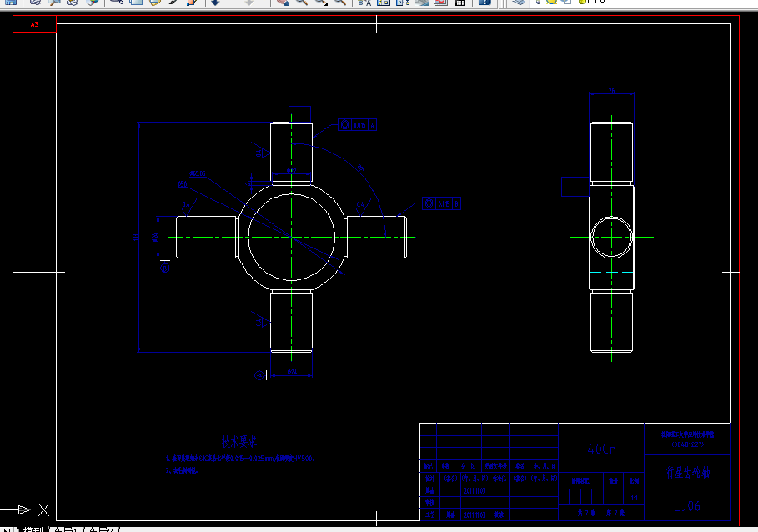
Task: Click the Cut scissors icon
Action: (117, 2)
